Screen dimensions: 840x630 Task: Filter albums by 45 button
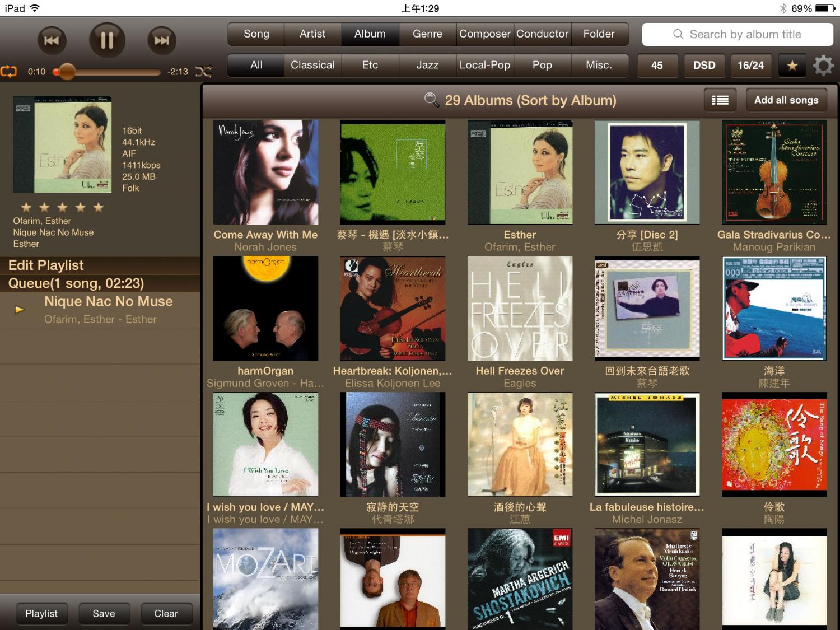click(657, 66)
